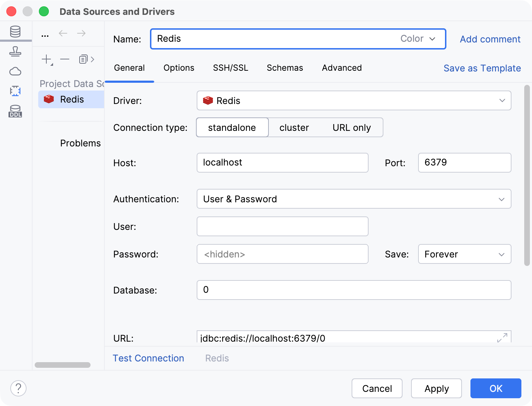Image resolution: width=532 pixels, height=406 pixels.
Task: Open the Drivers sidebar icon
Action: (x=15, y=52)
